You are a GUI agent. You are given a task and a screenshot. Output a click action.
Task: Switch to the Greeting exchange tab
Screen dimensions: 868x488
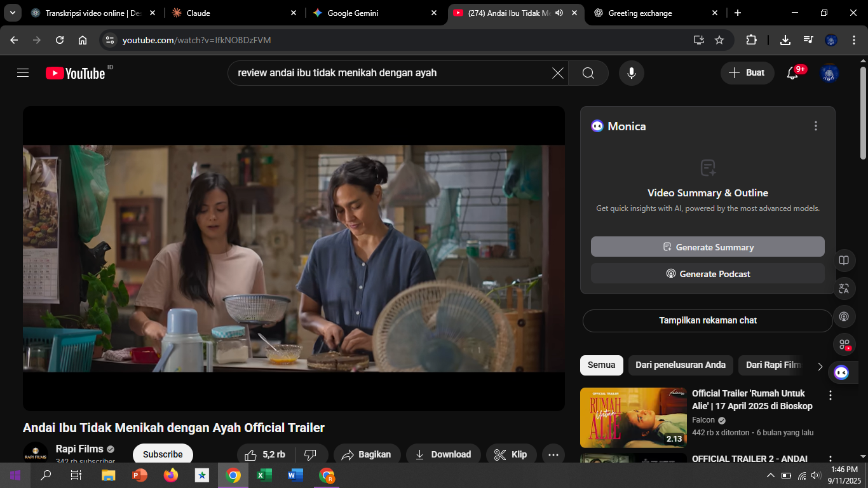(x=655, y=13)
